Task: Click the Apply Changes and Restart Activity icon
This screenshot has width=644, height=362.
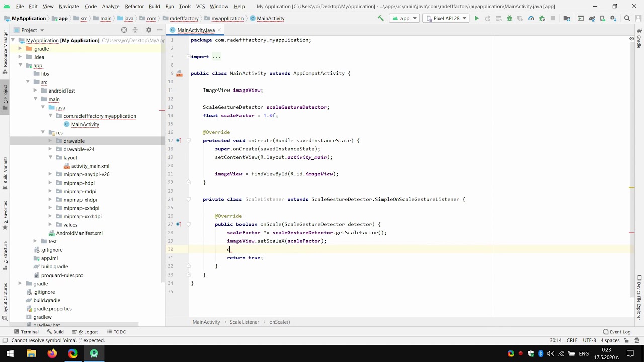Action: (x=487, y=18)
